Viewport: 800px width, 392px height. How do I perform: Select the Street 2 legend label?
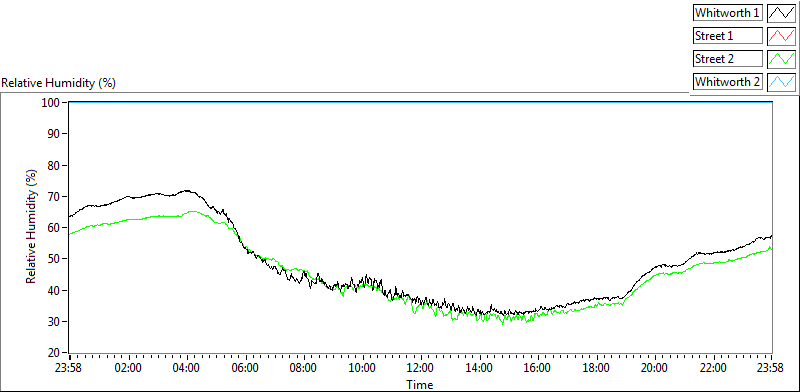(x=728, y=59)
